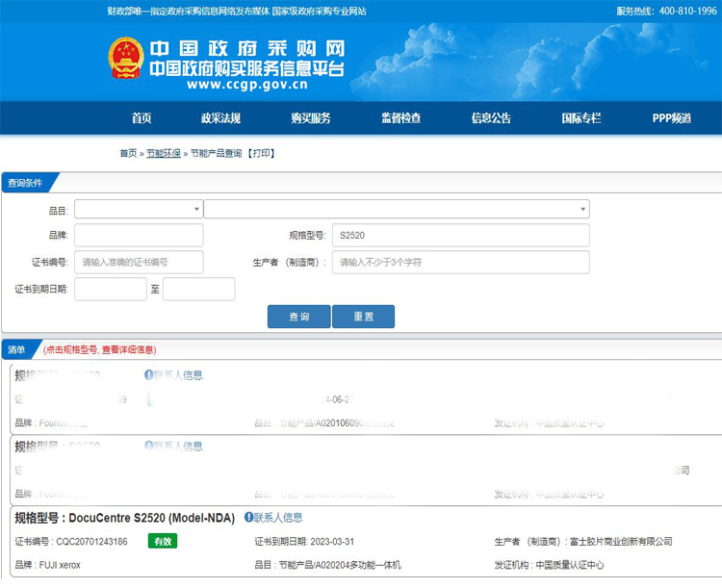Viewport: 722px width, 588px height.
Task: Open 规格型号 DocuCentre S2520 (Model-NDA) details
Action: pyautogui.click(x=125, y=518)
